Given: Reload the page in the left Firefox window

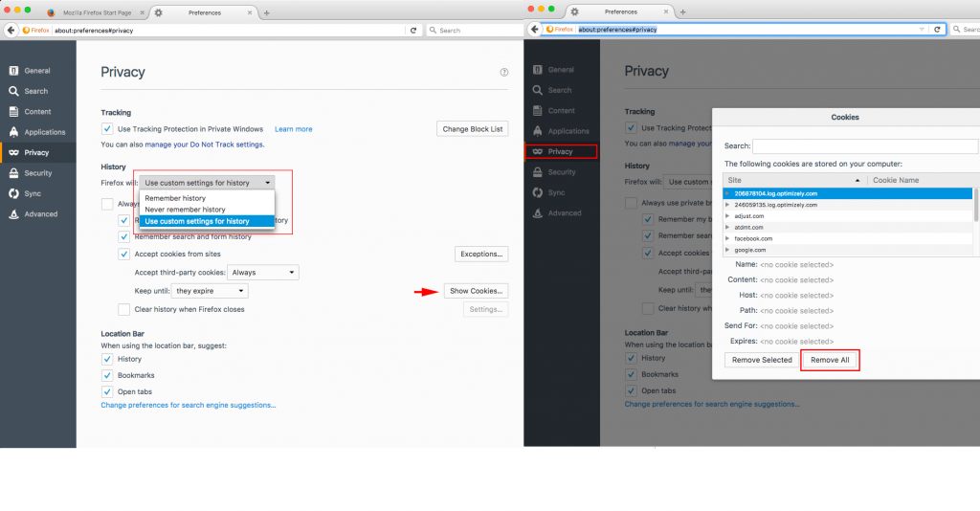Looking at the screenshot, I should pyautogui.click(x=413, y=30).
